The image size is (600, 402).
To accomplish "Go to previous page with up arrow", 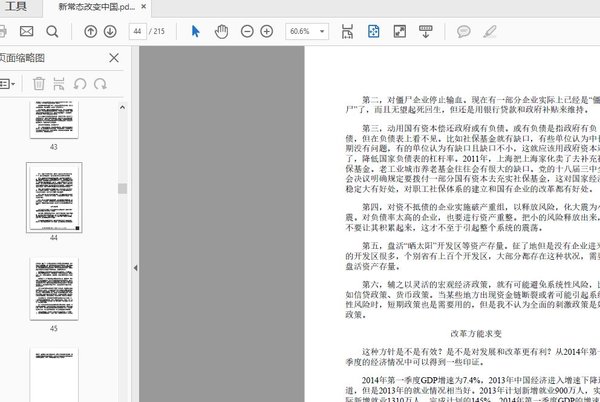I will (91, 31).
